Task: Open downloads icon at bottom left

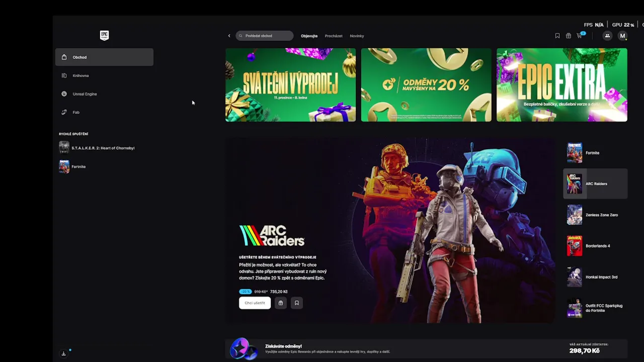Action: (64, 353)
